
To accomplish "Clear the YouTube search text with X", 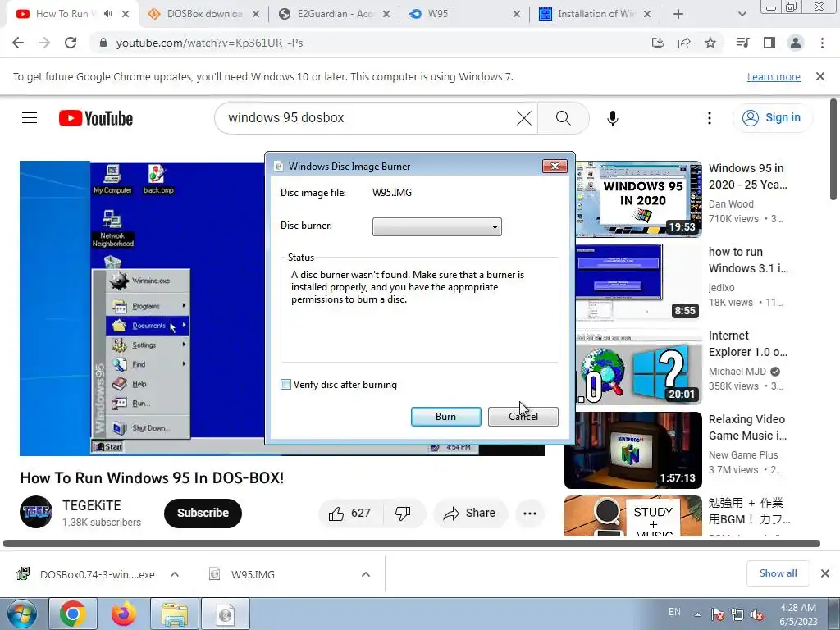I will (524, 118).
